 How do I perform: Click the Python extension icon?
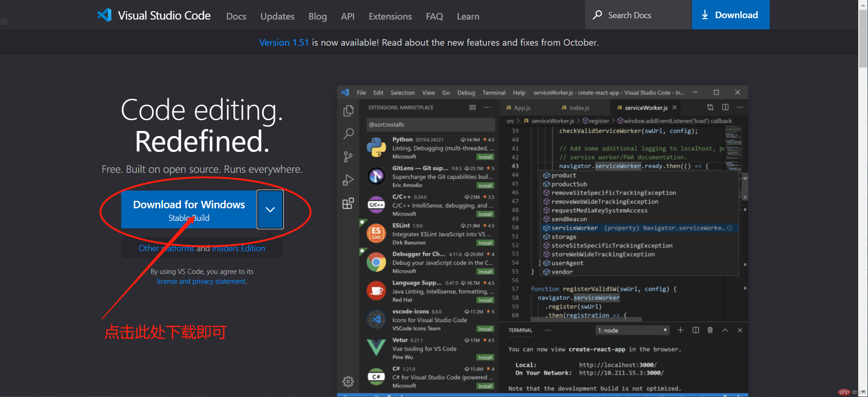[x=376, y=147]
